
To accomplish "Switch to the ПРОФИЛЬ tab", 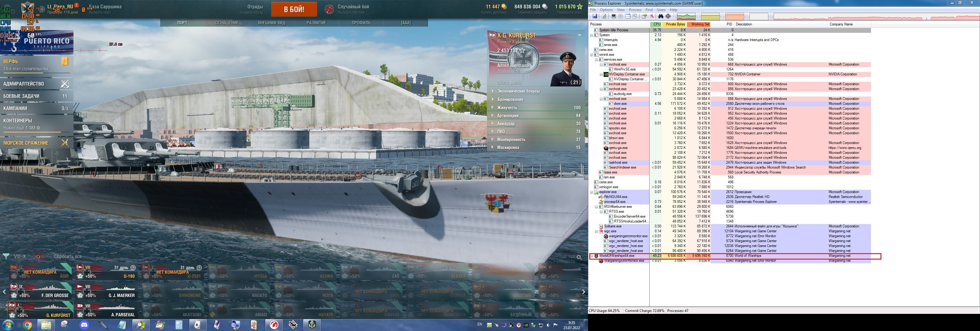I will pyautogui.click(x=361, y=22).
